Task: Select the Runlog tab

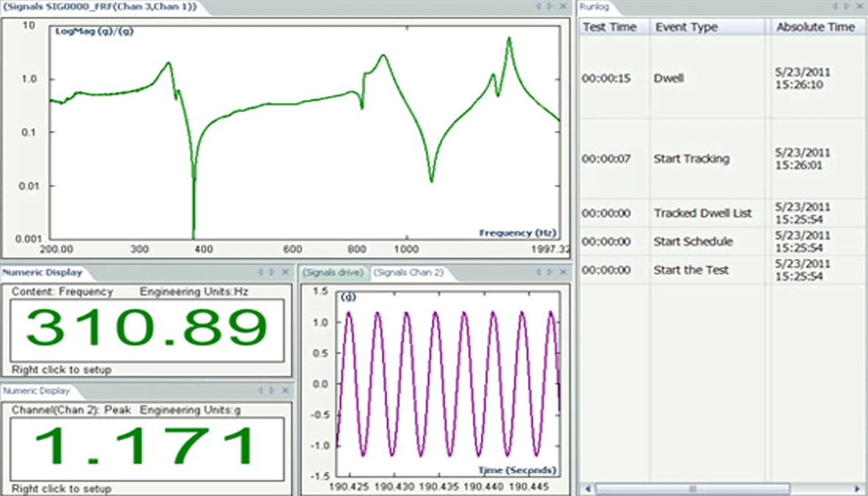Action: click(594, 7)
